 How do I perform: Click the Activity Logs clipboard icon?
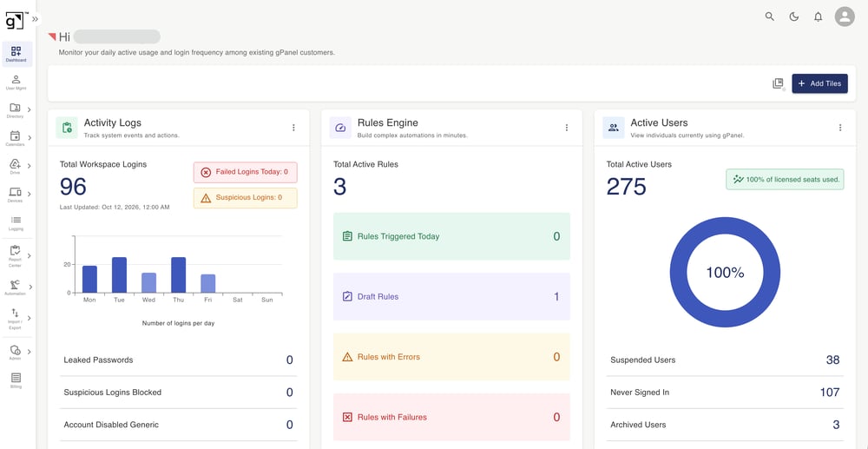67,128
